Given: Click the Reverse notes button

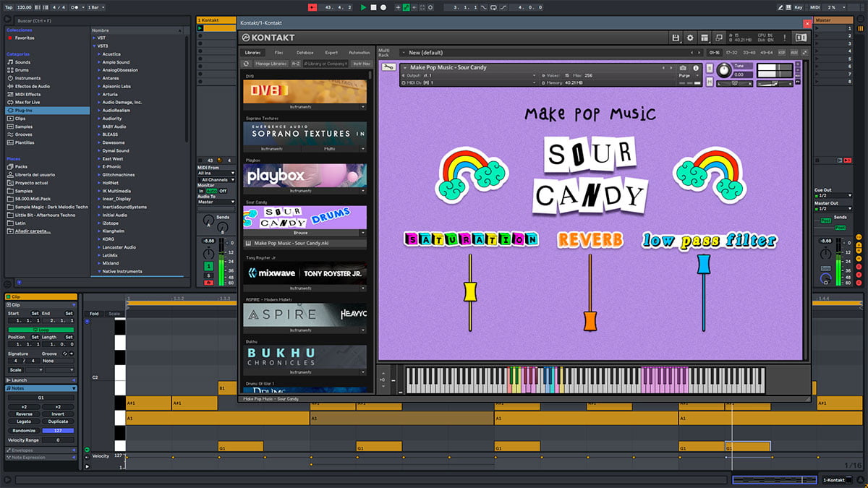Looking at the screenshot, I should click(x=24, y=414).
